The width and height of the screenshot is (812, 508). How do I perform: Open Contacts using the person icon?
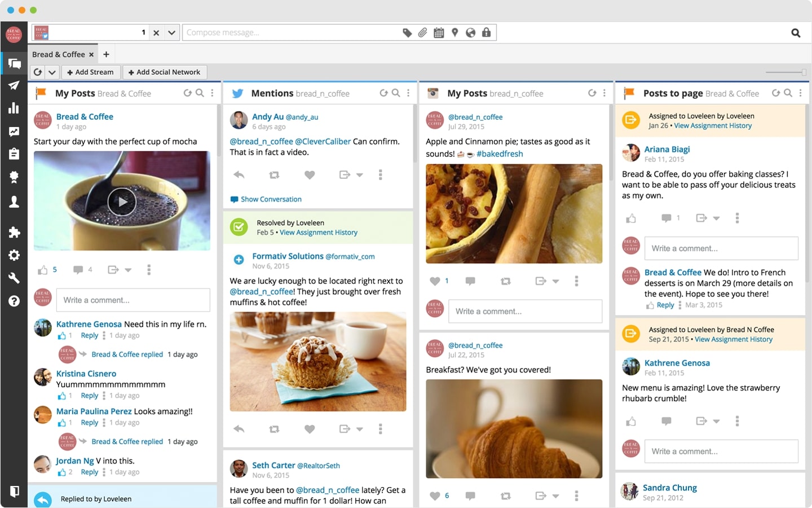coord(14,202)
